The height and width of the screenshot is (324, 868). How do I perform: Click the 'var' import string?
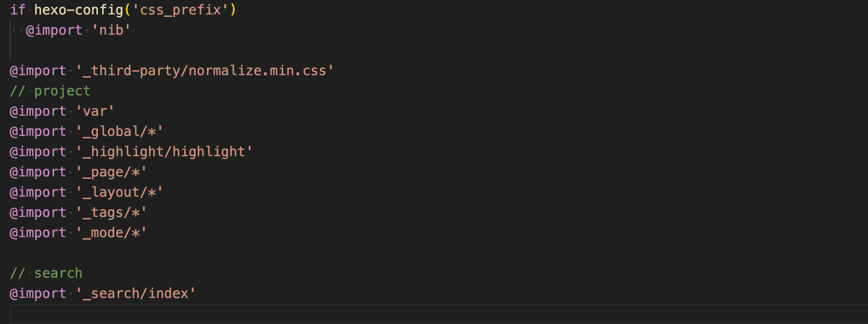[x=95, y=111]
